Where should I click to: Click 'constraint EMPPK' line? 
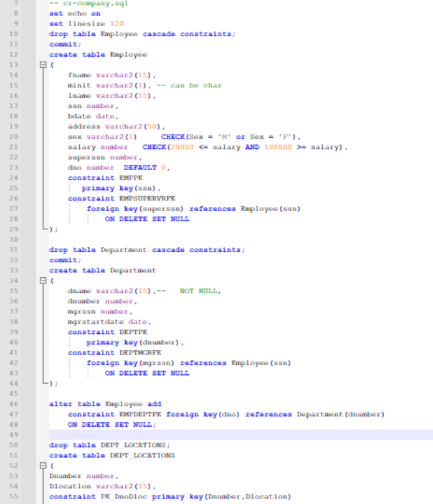[x=105, y=178]
